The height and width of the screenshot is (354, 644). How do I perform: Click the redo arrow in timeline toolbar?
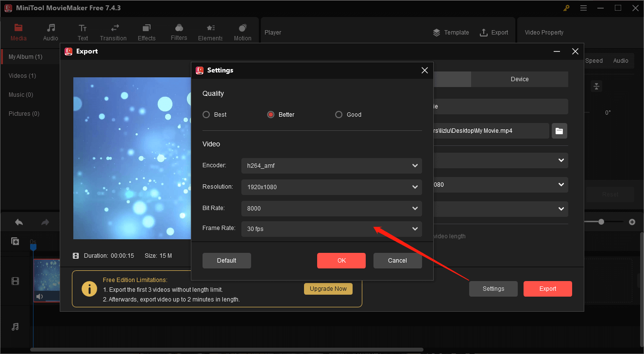45,222
